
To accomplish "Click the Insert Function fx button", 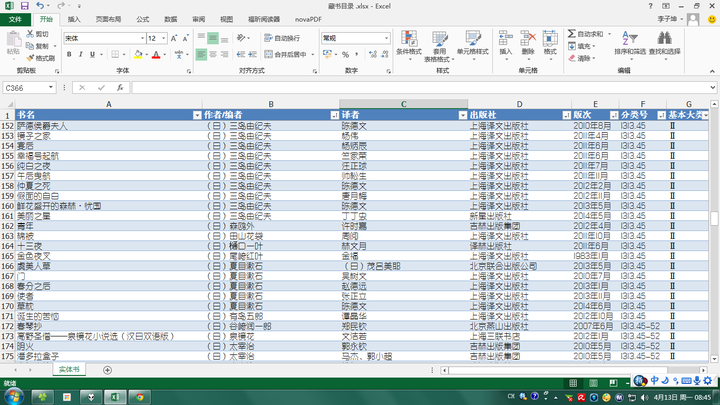I will click(x=120, y=88).
